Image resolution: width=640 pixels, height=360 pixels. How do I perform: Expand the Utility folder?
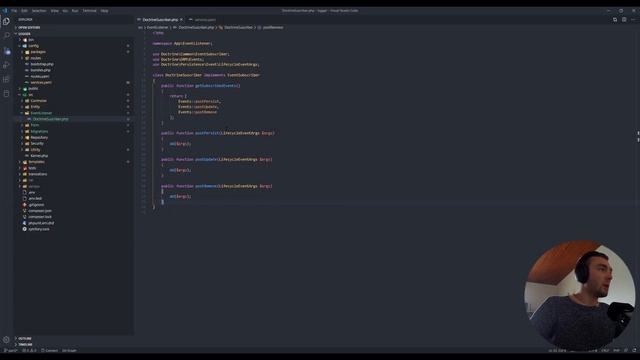(35, 150)
